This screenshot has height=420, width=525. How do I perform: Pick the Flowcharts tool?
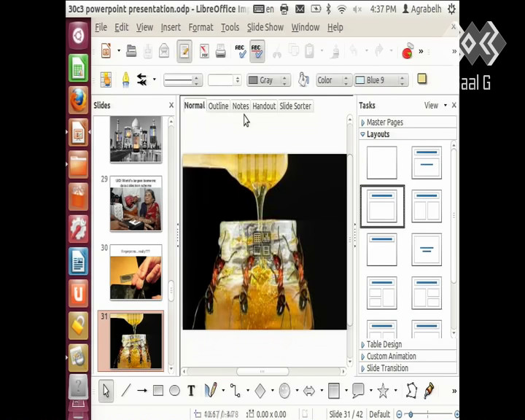click(334, 391)
